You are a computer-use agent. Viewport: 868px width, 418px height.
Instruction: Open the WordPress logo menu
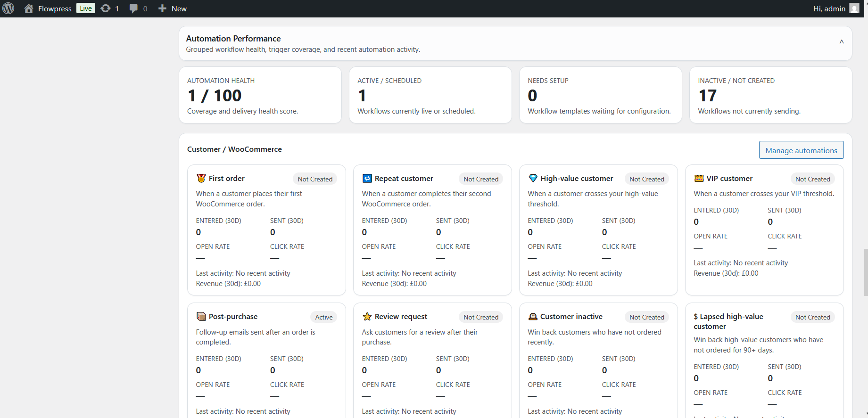(8, 8)
